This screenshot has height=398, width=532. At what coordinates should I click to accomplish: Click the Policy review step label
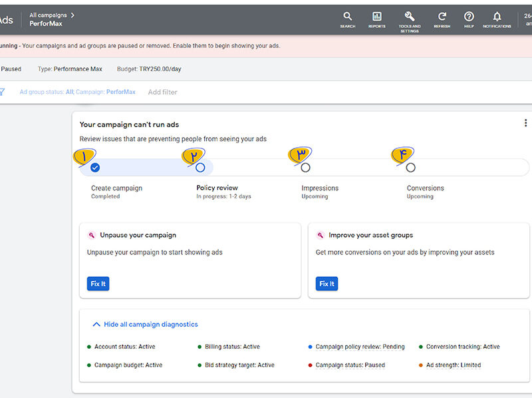217,188
